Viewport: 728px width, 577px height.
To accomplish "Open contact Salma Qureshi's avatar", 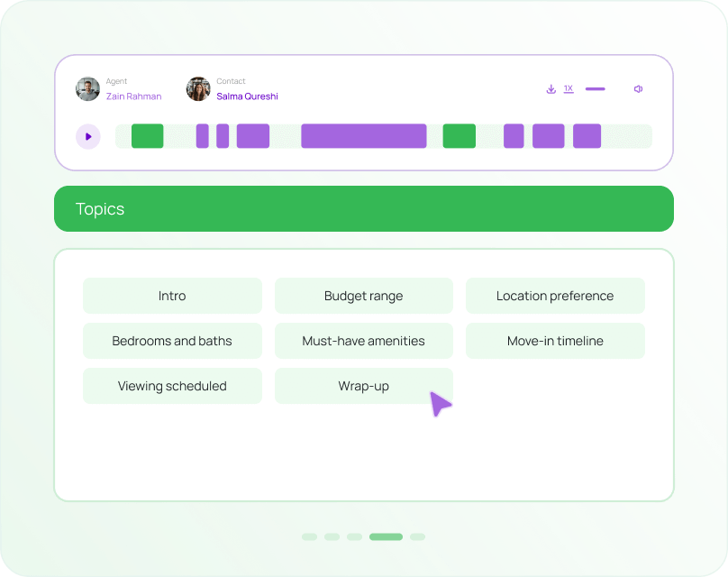I will coord(198,89).
